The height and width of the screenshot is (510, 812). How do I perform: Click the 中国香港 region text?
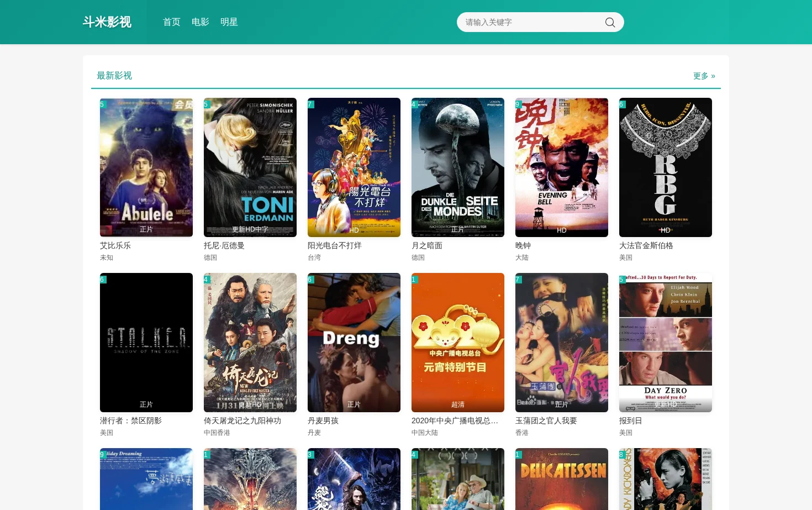point(217,433)
